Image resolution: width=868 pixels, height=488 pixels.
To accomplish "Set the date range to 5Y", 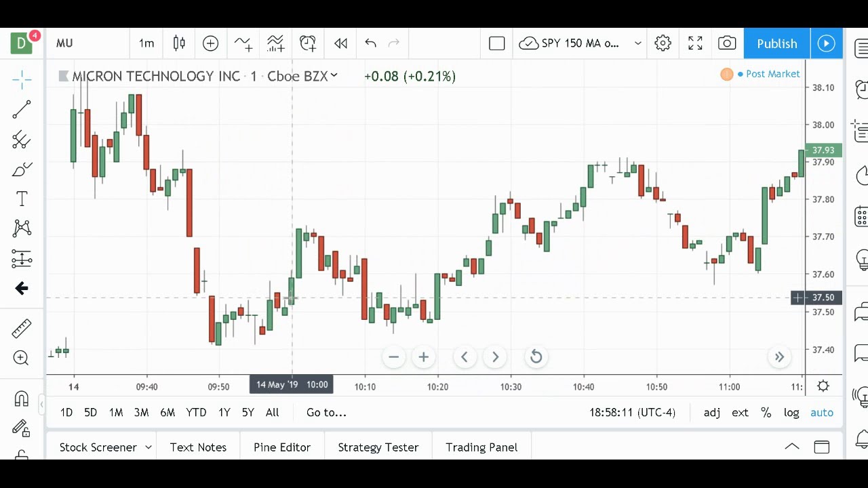I will tap(248, 412).
